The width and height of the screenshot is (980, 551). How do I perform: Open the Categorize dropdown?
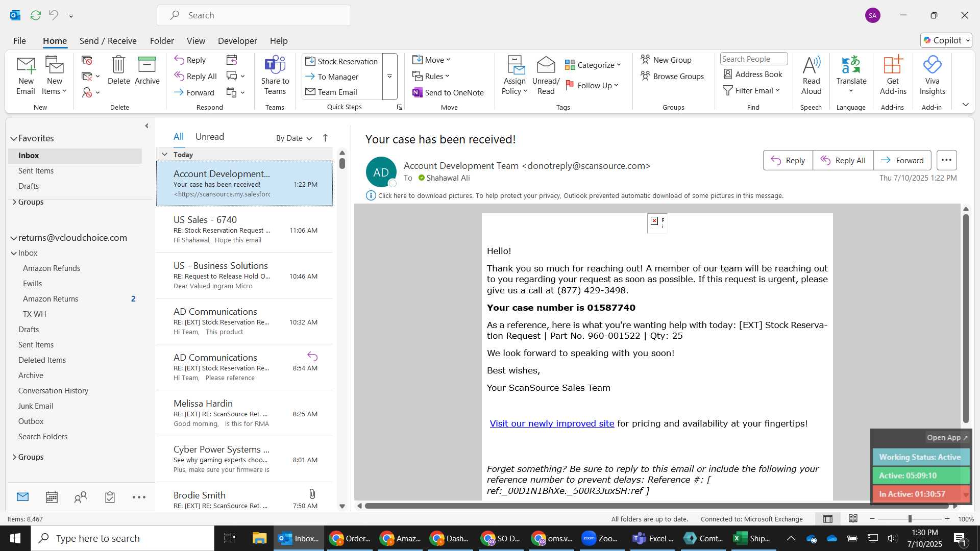(x=593, y=65)
